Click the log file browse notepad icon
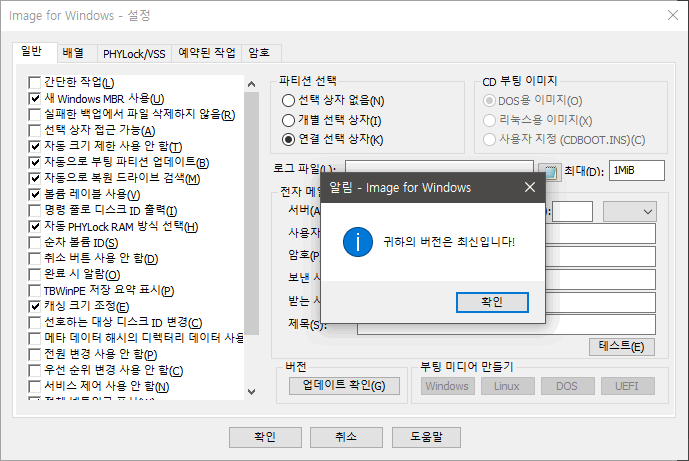689x461 pixels. [550, 171]
